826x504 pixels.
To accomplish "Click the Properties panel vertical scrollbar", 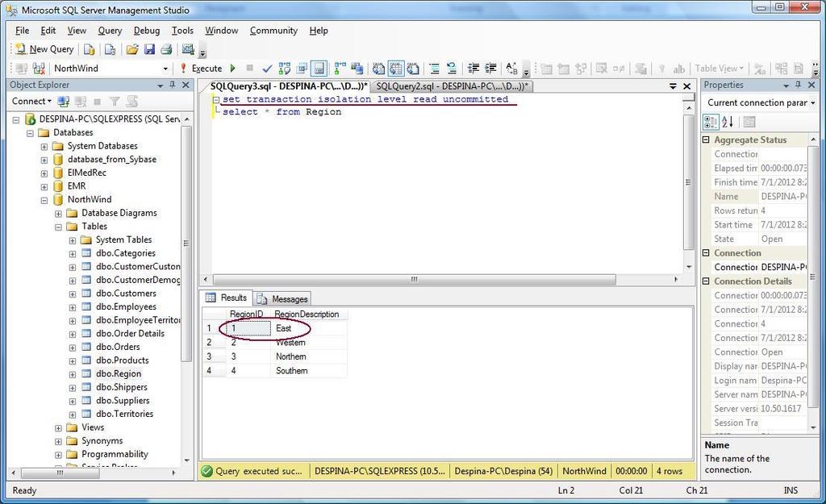I will (812, 276).
